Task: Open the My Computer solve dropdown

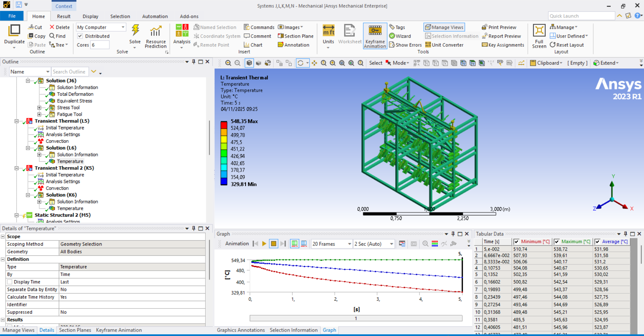Action: [x=123, y=27]
